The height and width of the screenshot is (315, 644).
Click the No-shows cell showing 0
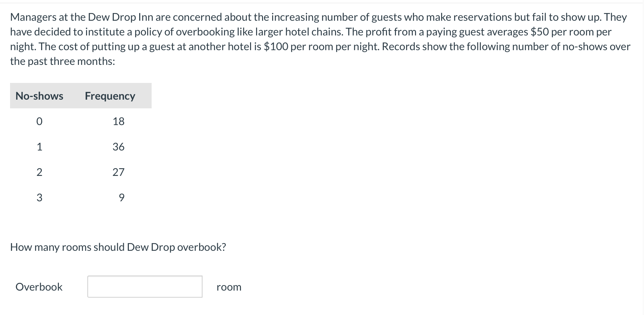(x=39, y=121)
